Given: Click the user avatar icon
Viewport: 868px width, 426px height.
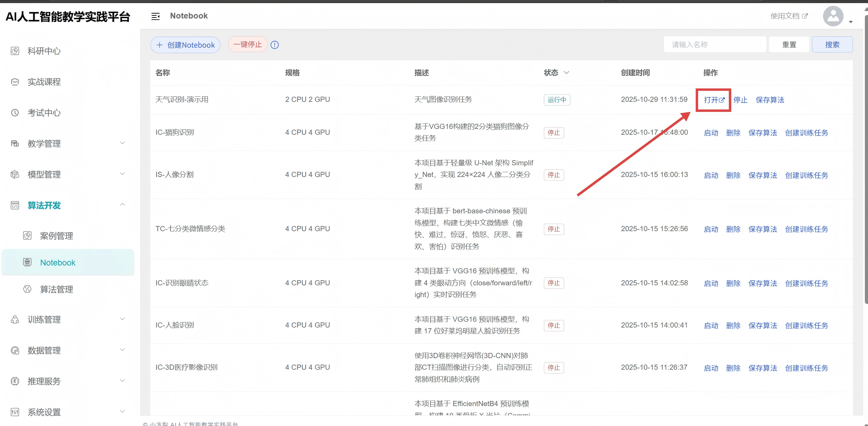Looking at the screenshot, I should coord(833,16).
